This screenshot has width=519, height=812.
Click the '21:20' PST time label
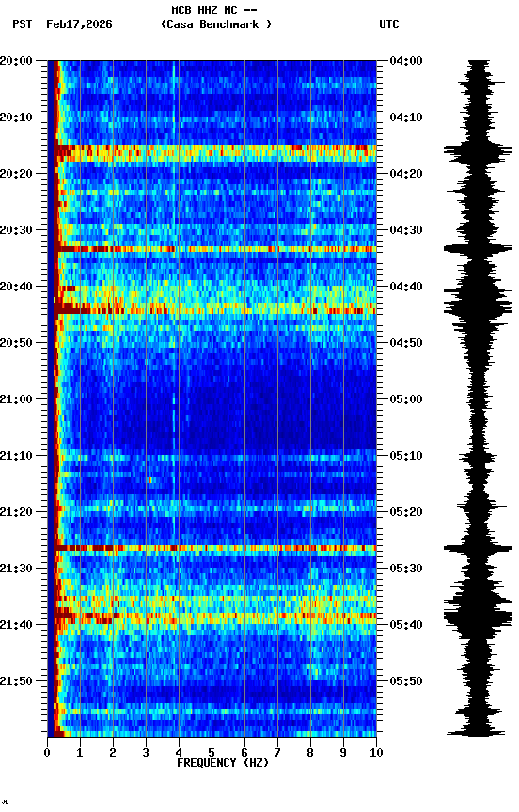[x=16, y=513]
